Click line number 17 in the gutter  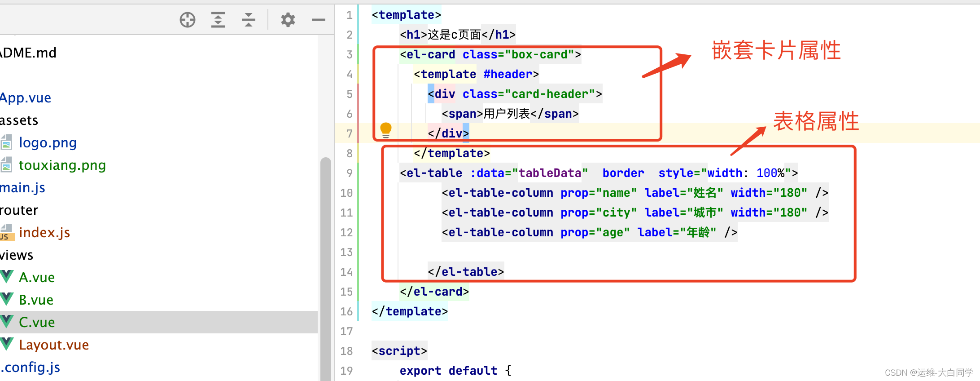pyautogui.click(x=346, y=331)
